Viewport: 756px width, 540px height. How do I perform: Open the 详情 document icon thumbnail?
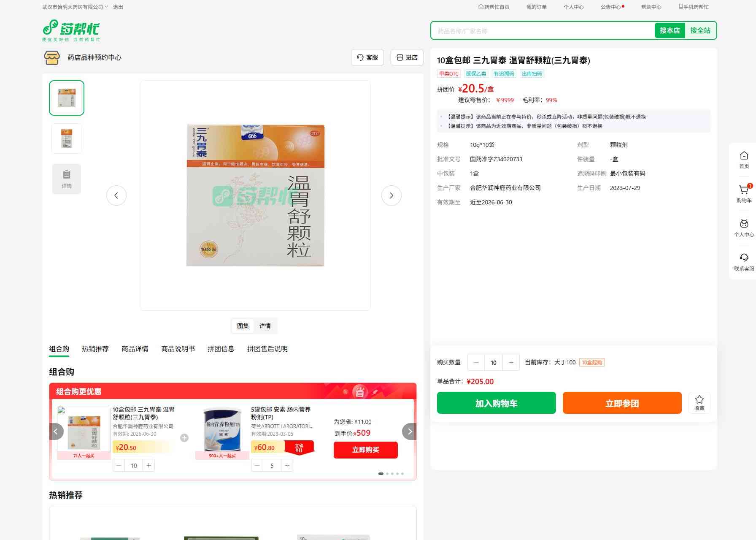pos(67,179)
